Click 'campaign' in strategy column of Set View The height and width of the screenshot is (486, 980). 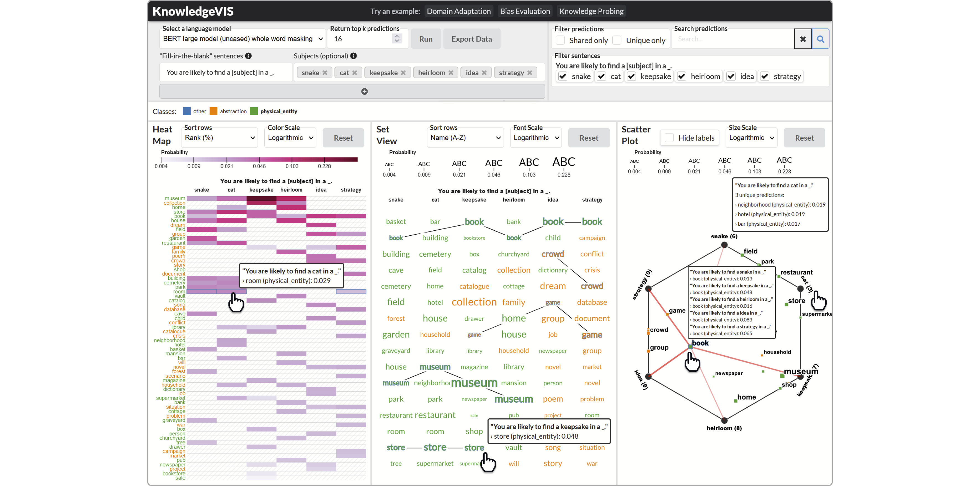pos(592,238)
